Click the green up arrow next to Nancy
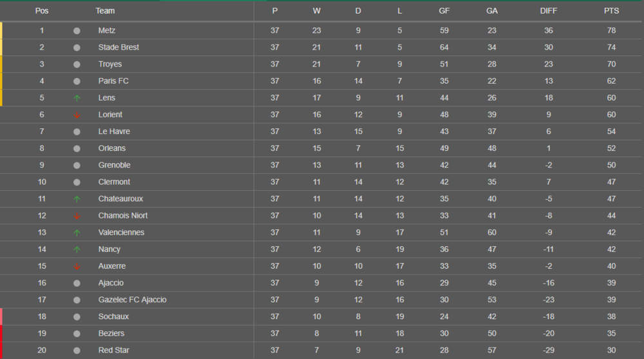644x359 pixels. (x=77, y=249)
